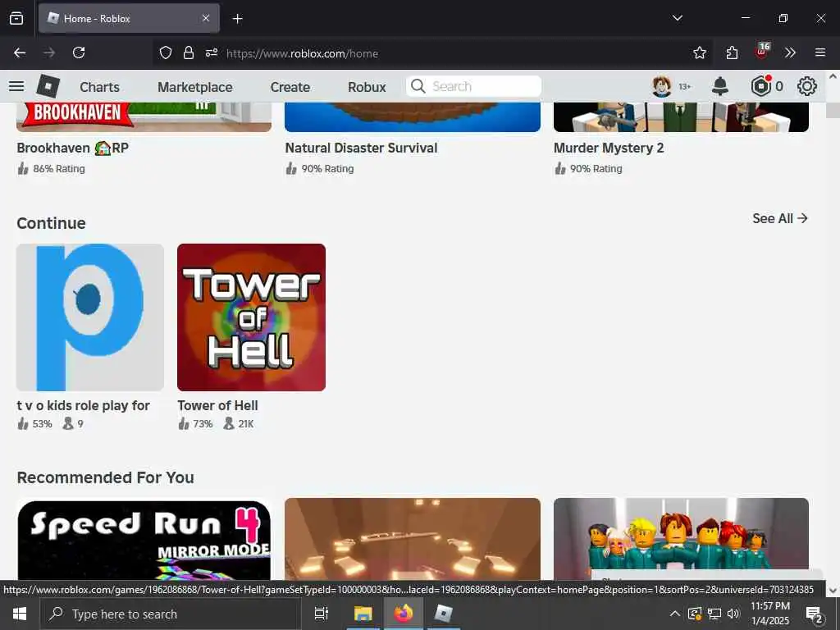Click the Roblox logo icon

(48, 86)
